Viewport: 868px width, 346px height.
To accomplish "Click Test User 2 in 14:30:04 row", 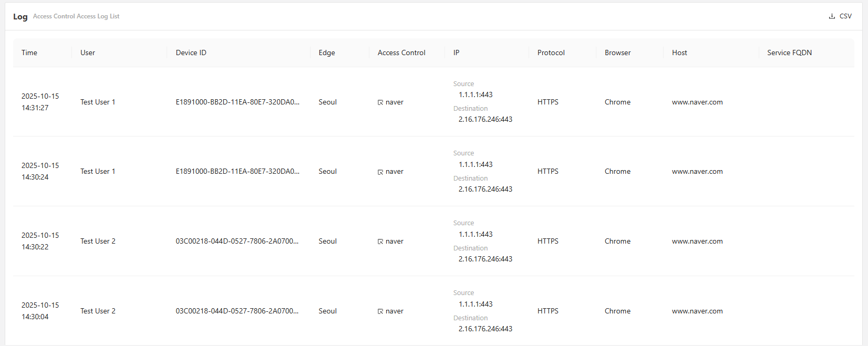I will point(98,311).
